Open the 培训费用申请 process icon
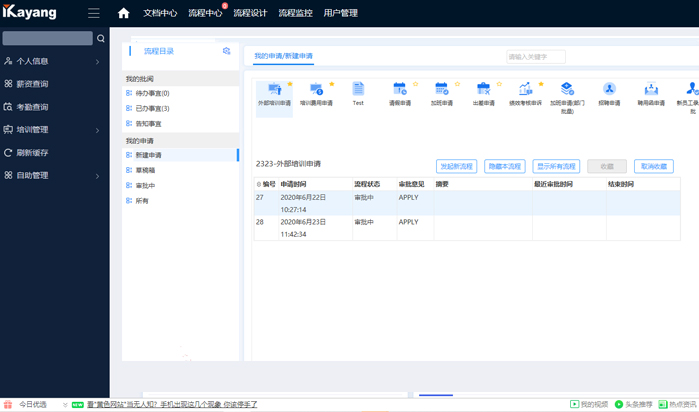This screenshot has width=699, height=412. pyautogui.click(x=316, y=94)
